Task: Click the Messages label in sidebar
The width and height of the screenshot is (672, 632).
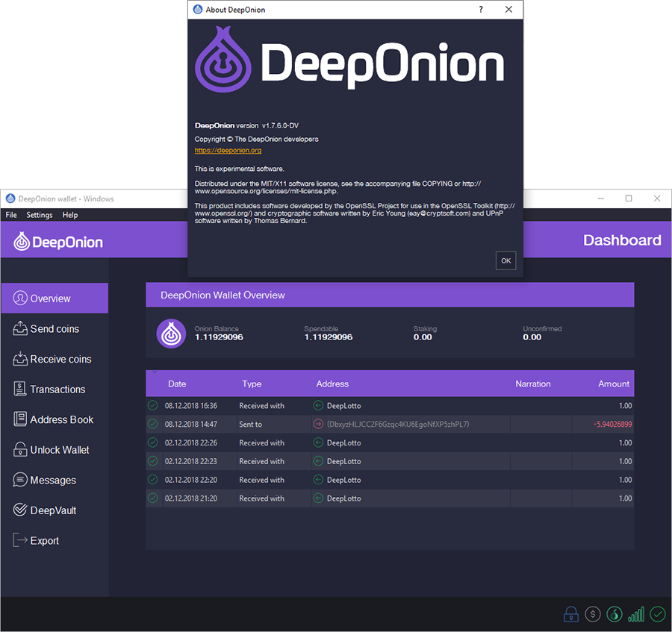Action: (x=53, y=481)
